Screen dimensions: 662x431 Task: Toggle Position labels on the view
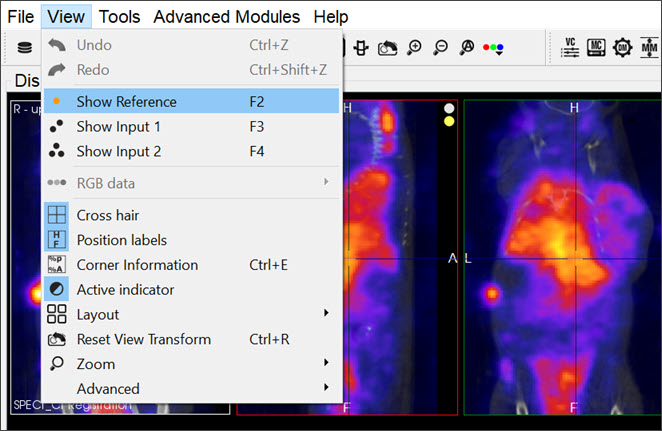click(x=121, y=240)
